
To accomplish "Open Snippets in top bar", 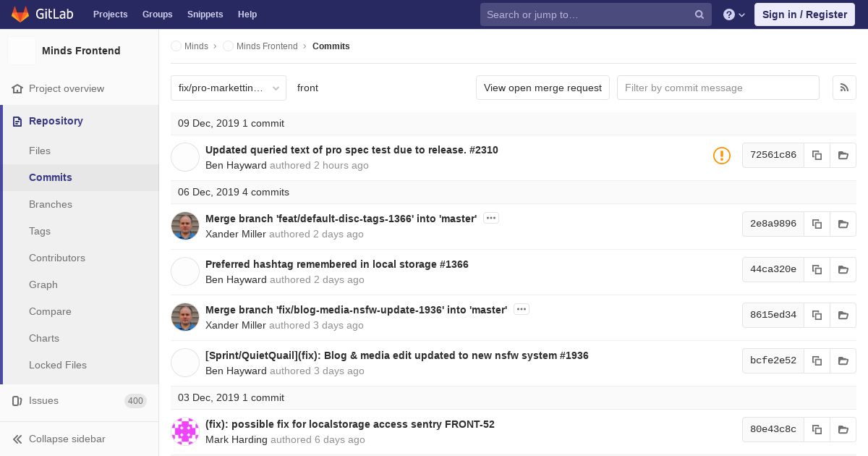I will tap(205, 14).
